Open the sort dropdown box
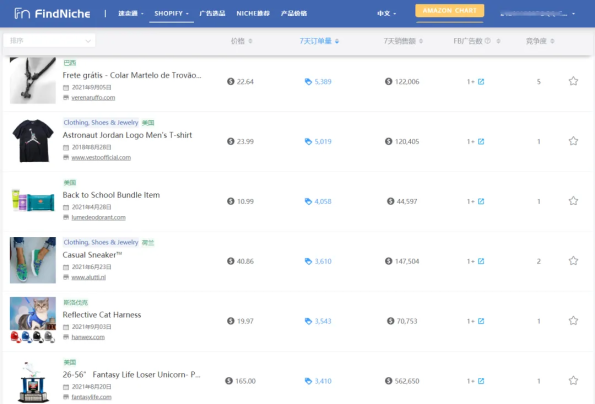595x404 pixels. [49, 41]
